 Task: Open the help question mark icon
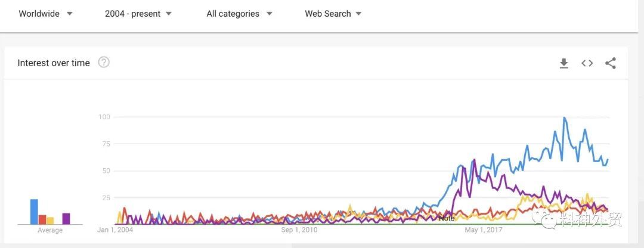(104, 63)
